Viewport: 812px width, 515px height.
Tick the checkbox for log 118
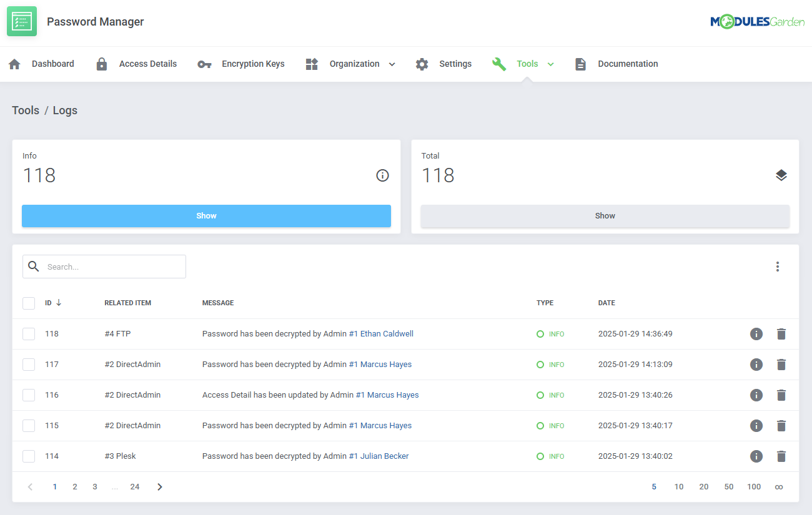point(29,334)
